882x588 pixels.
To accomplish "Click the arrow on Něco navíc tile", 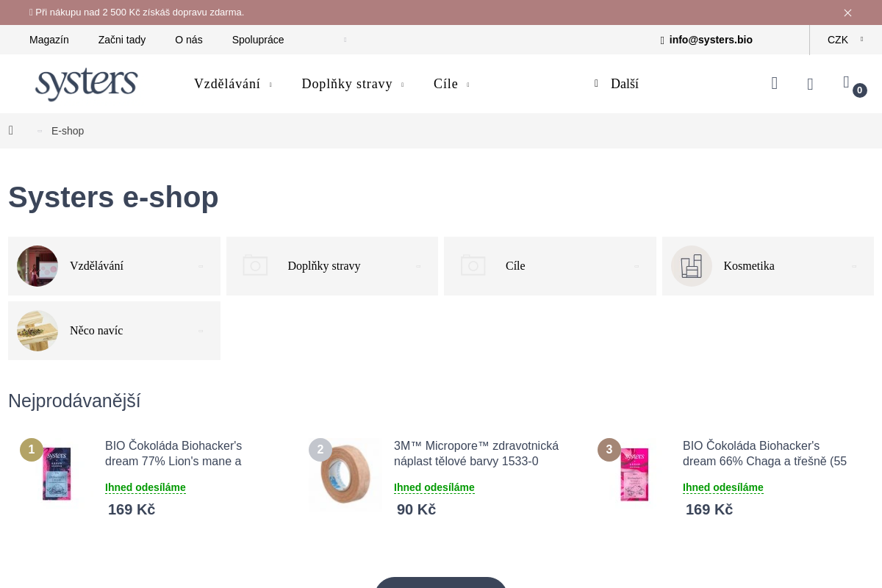I will [201, 331].
